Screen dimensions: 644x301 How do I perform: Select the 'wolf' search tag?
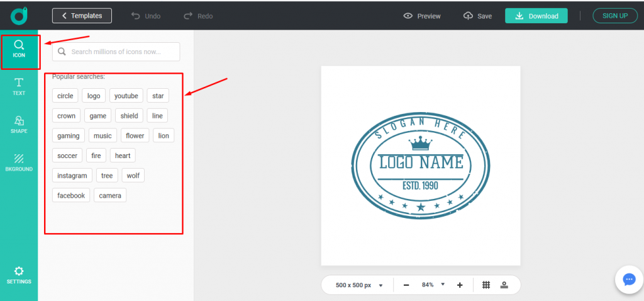[133, 175]
